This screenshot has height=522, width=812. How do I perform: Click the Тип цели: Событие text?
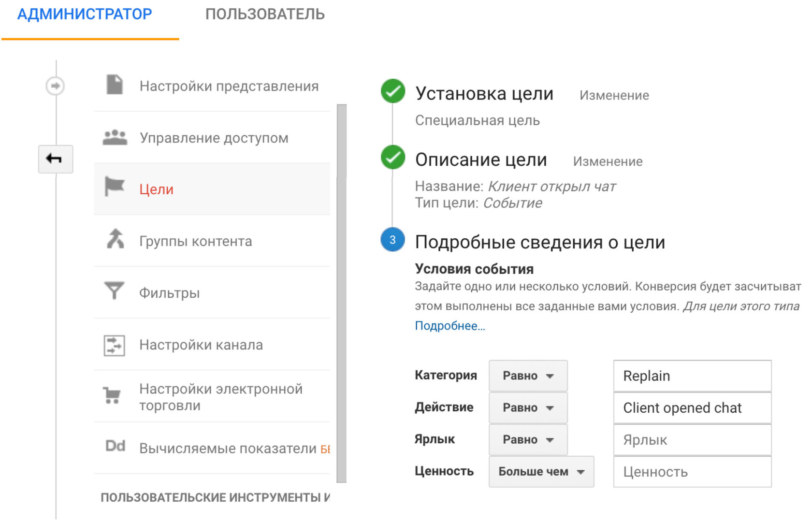click(478, 203)
